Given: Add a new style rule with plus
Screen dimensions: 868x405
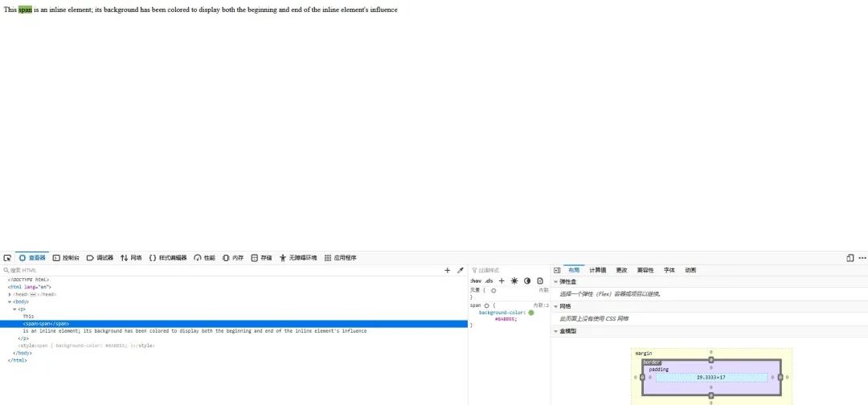Looking at the screenshot, I should point(502,281).
